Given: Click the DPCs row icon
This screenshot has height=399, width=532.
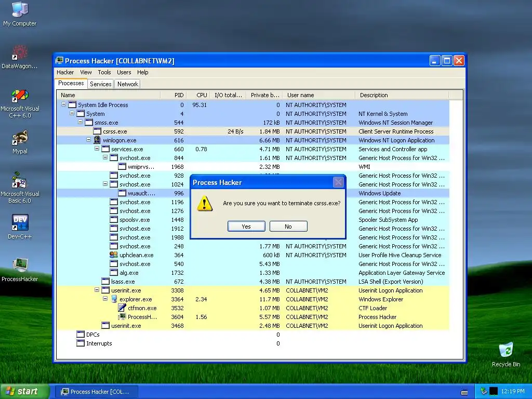Looking at the screenshot, I should click(81, 334).
